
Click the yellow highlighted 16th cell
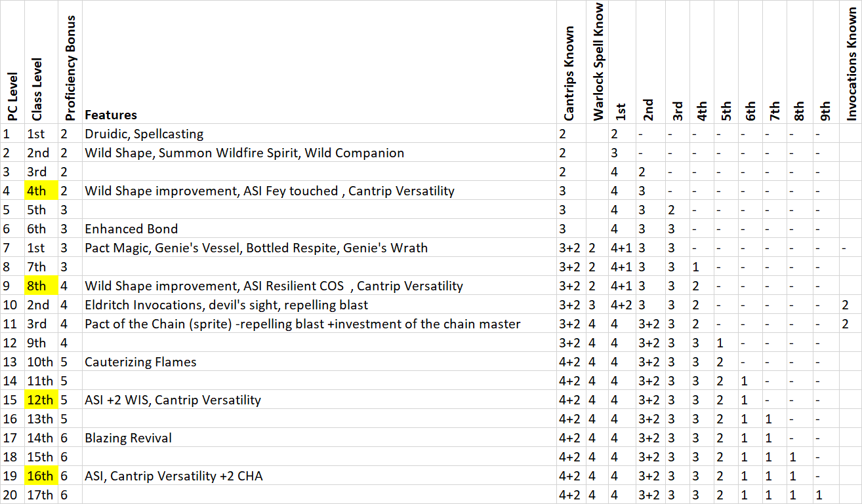coord(42,476)
